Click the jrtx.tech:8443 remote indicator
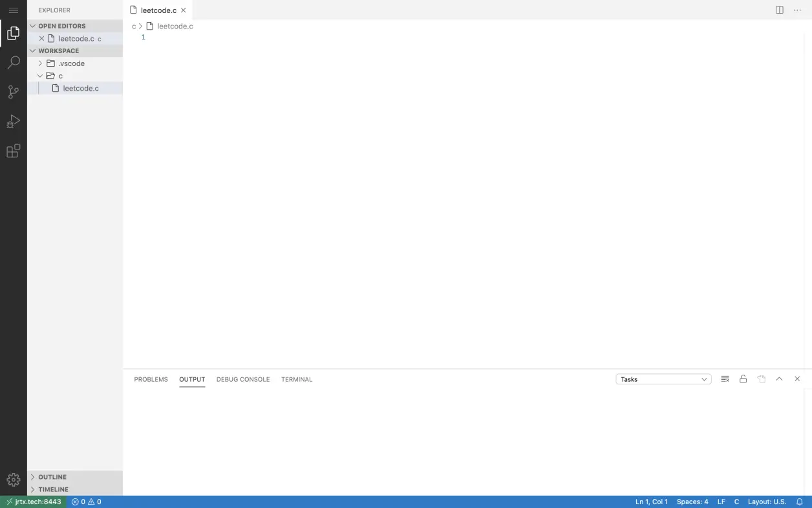The width and height of the screenshot is (812, 508). 33,502
